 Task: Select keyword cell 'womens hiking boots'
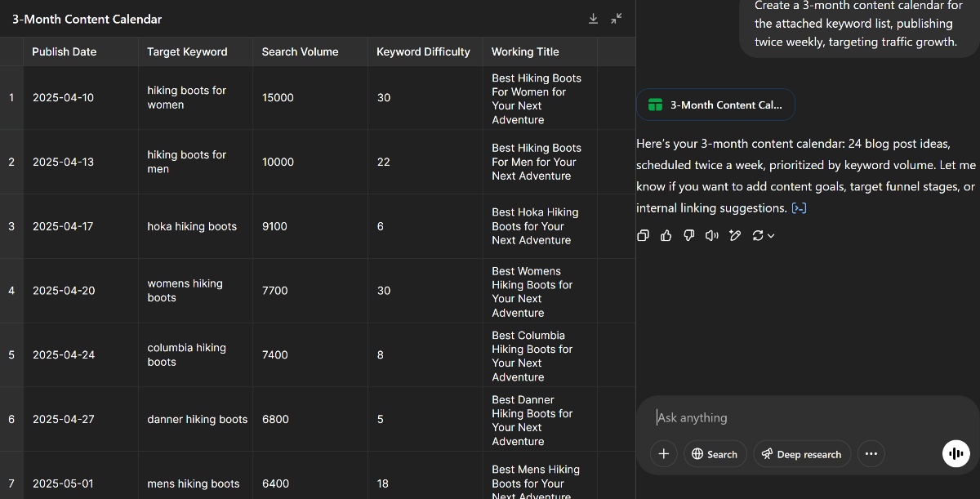(195, 291)
